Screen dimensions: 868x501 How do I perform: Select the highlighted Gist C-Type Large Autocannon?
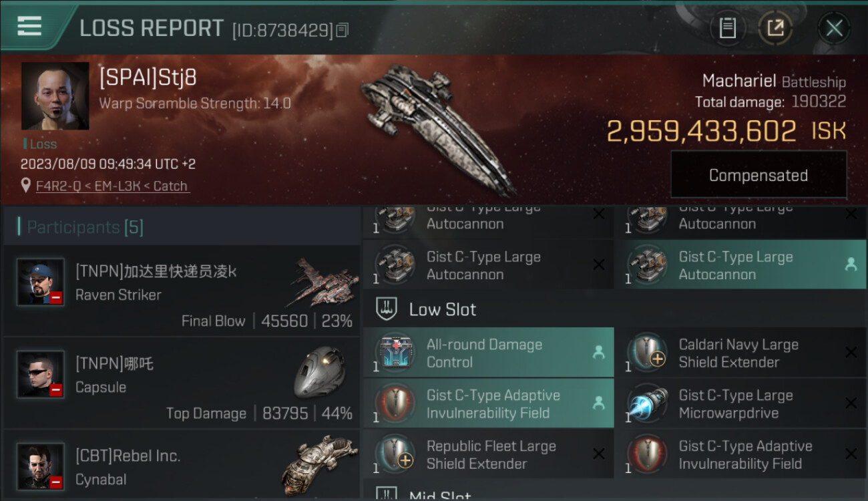click(x=740, y=265)
